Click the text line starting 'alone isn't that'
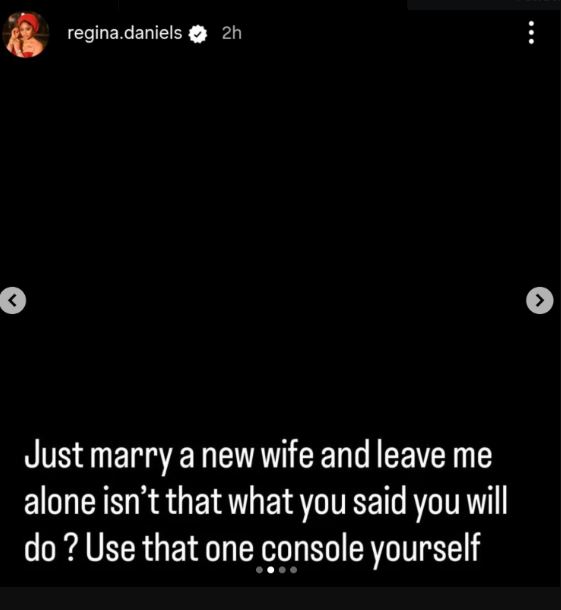561x610 pixels. coord(266,502)
